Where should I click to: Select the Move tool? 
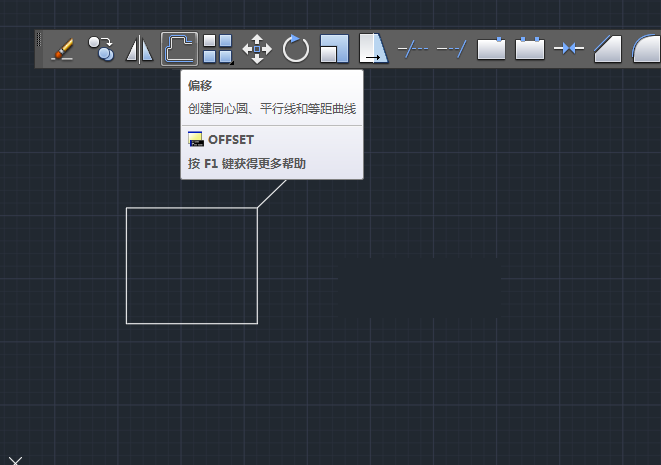click(257, 48)
